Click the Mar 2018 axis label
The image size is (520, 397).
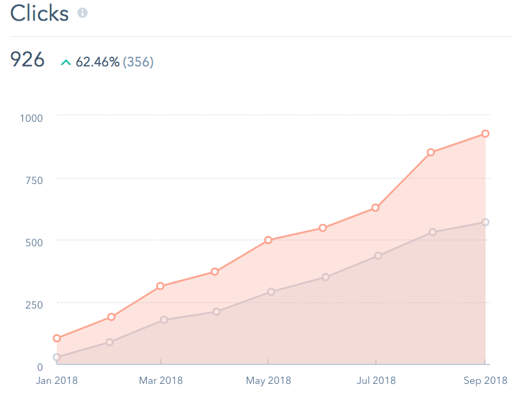pyautogui.click(x=161, y=380)
